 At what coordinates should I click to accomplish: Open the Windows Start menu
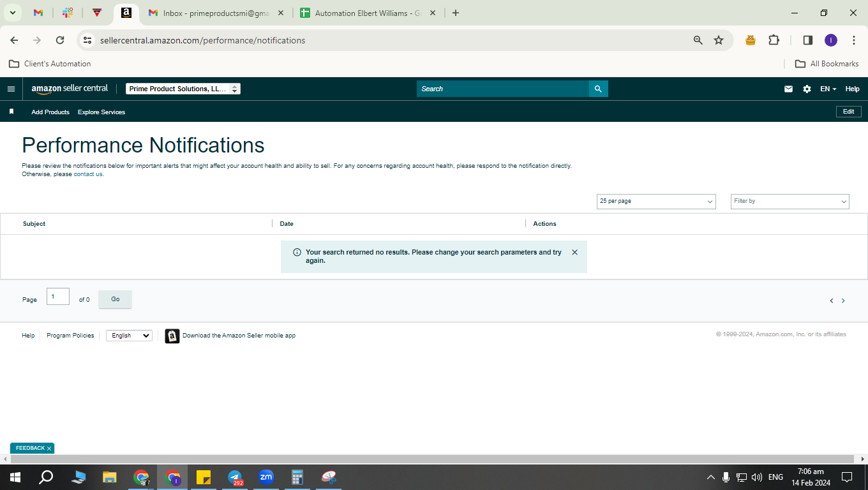(15, 477)
